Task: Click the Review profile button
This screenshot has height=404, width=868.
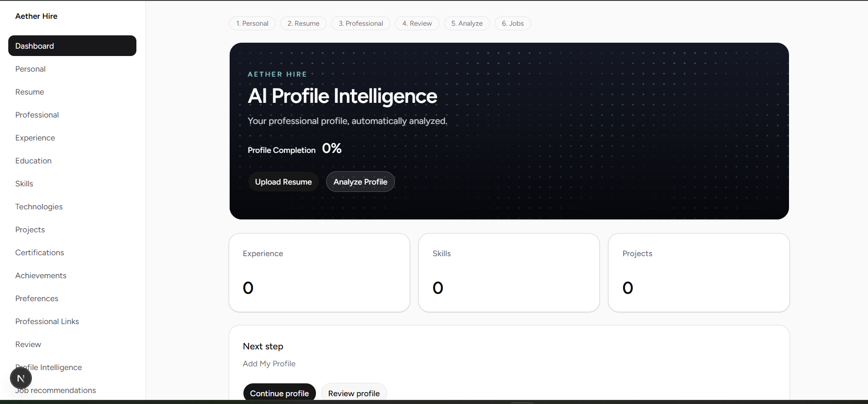Action: point(354,393)
